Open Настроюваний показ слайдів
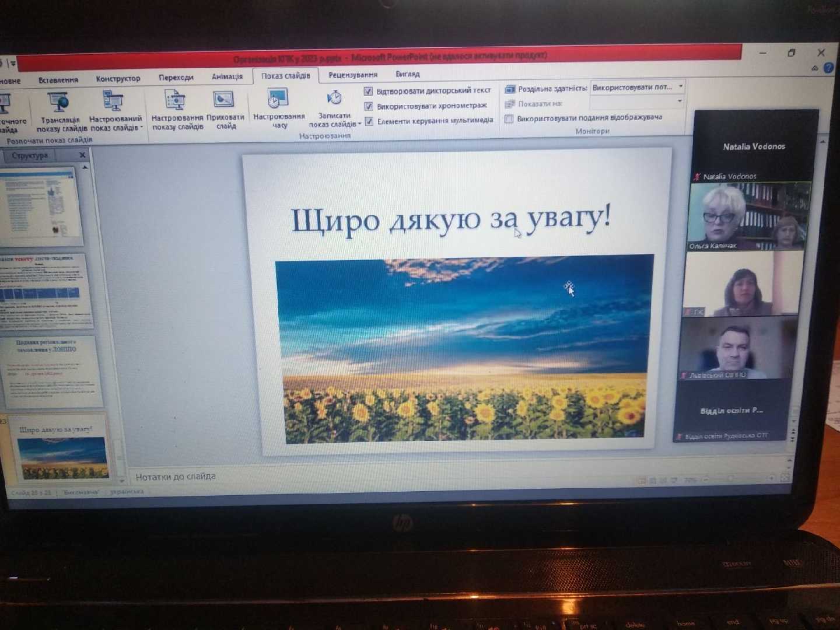The width and height of the screenshot is (840, 630). click(x=114, y=102)
